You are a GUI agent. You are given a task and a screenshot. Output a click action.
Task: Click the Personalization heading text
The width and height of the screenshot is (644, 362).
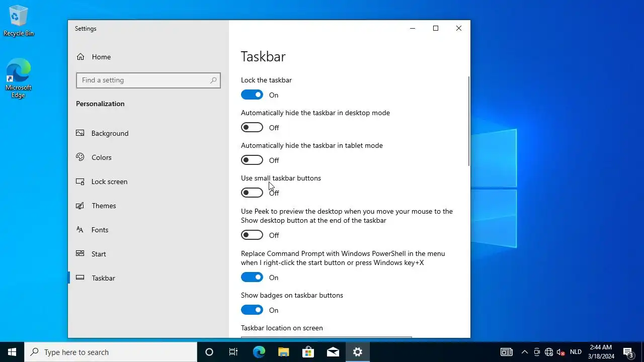100,104
